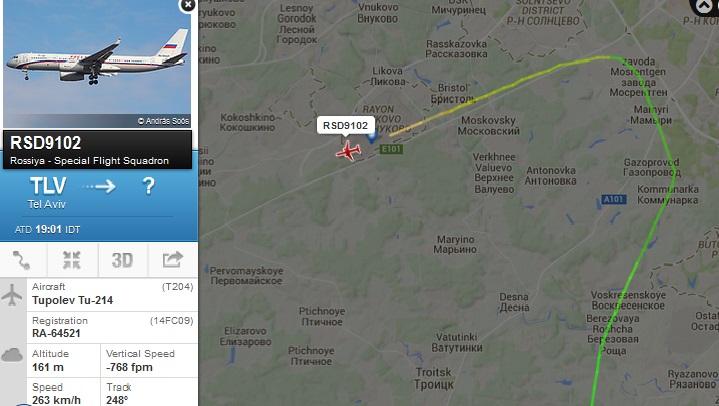Click the cloud icon beside Altitude
Image resolution: width=719 pixels, height=406 pixels.
(x=12, y=355)
